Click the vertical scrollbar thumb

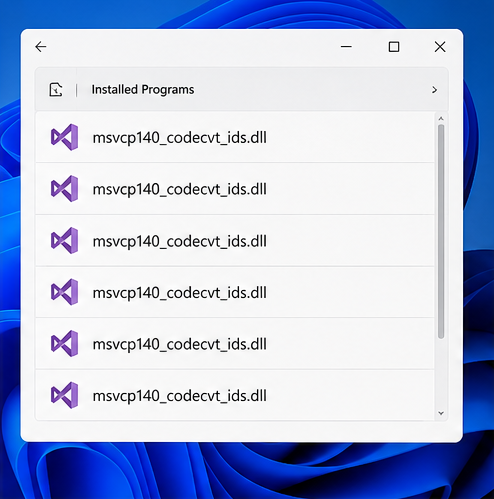(x=441, y=232)
